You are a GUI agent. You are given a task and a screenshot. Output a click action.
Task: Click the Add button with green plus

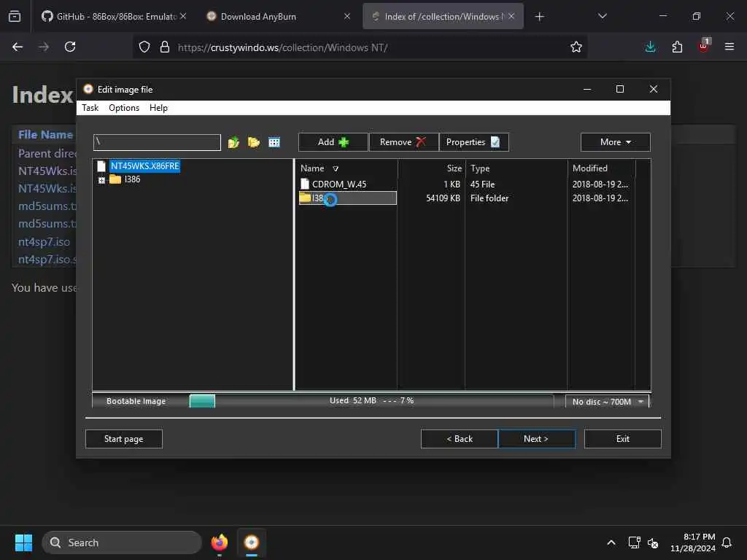point(333,142)
